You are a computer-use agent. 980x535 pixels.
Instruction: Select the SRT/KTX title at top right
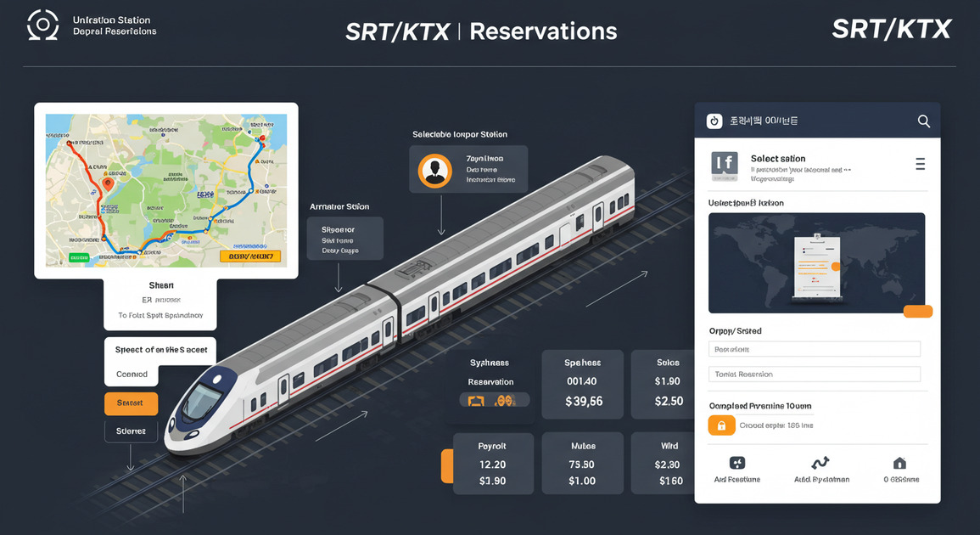pos(893,28)
